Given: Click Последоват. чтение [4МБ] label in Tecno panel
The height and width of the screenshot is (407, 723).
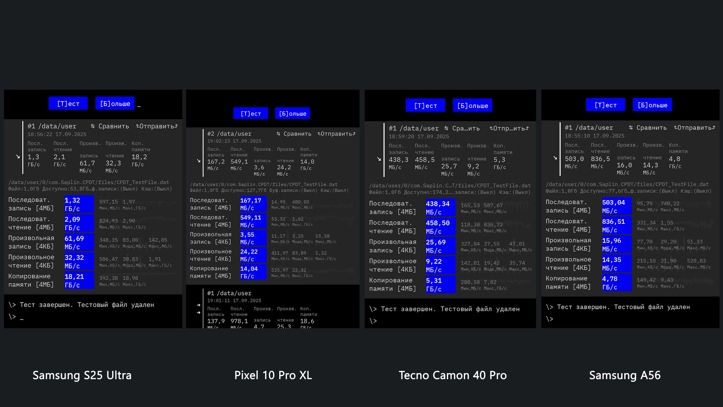Looking at the screenshot, I should click(x=392, y=227).
